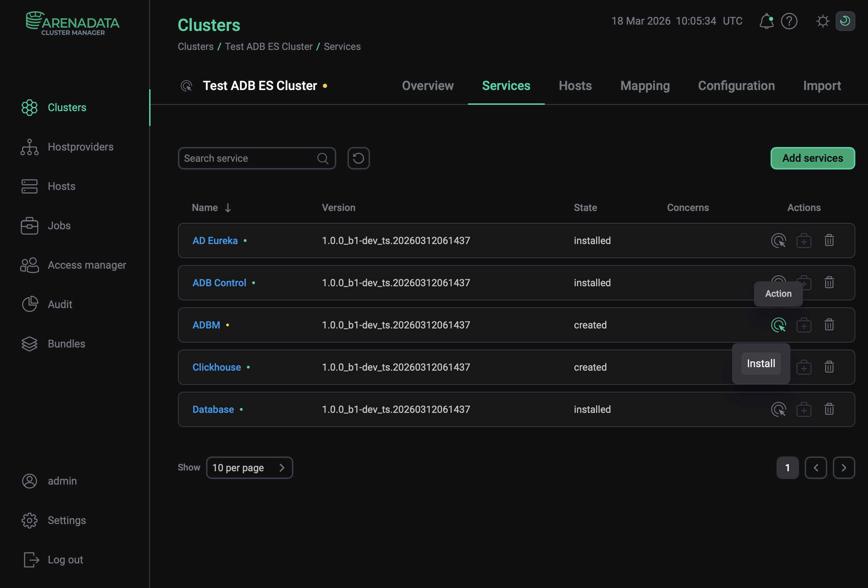The height and width of the screenshot is (588, 868).
Task: Click maintenance mode icon for ADBM
Action: [x=803, y=325]
